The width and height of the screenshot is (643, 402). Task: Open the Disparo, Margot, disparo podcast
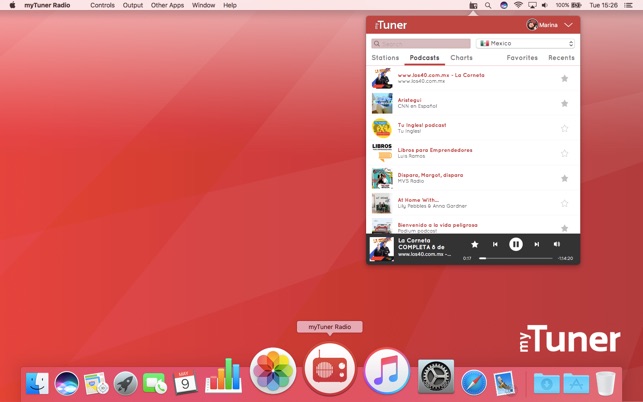[x=430, y=175]
